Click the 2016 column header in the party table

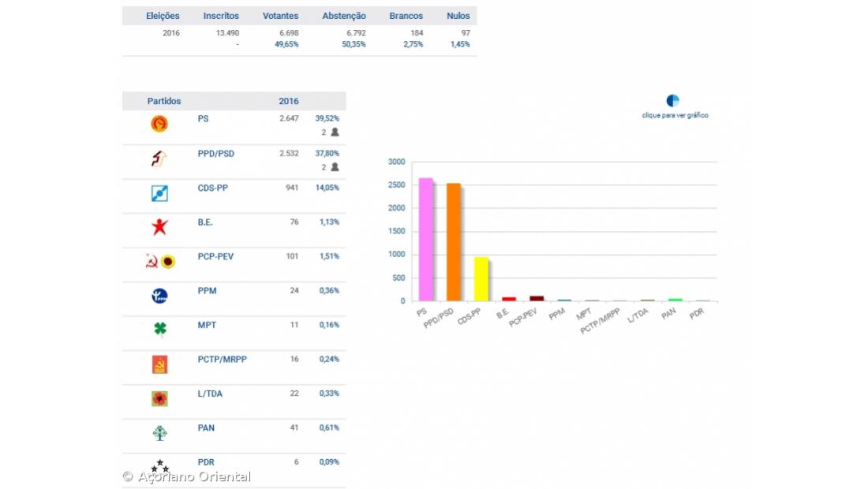pos(289,101)
